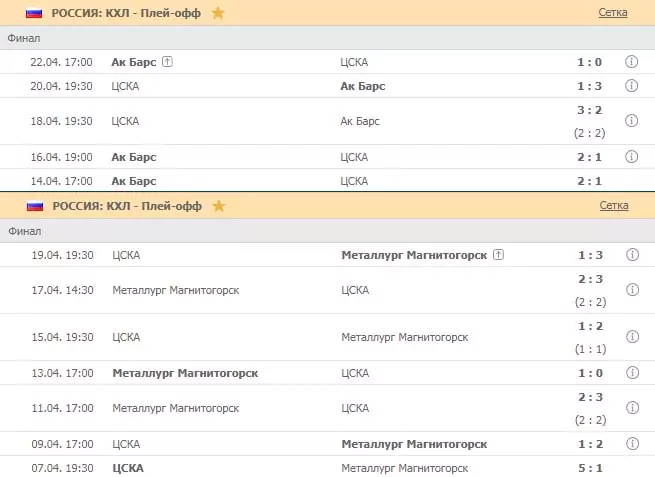Select the first Финал round label

pyautogui.click(x=24, y=38)
